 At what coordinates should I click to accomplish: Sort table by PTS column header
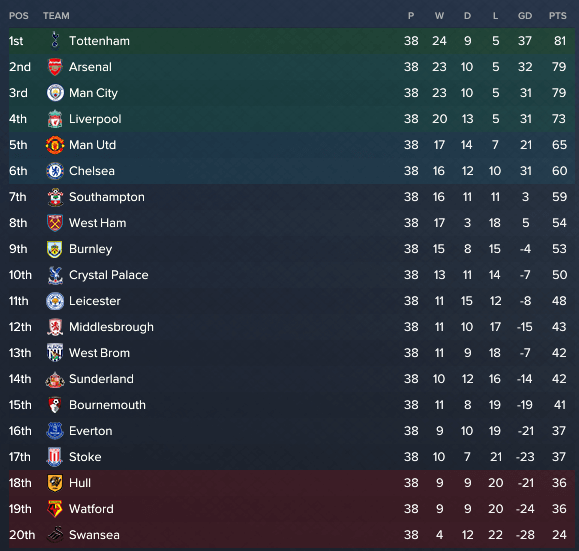[x=558, y=16]
